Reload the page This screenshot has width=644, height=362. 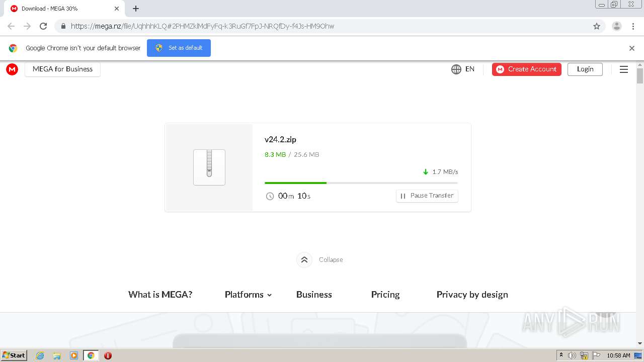(x=43, y=26)
